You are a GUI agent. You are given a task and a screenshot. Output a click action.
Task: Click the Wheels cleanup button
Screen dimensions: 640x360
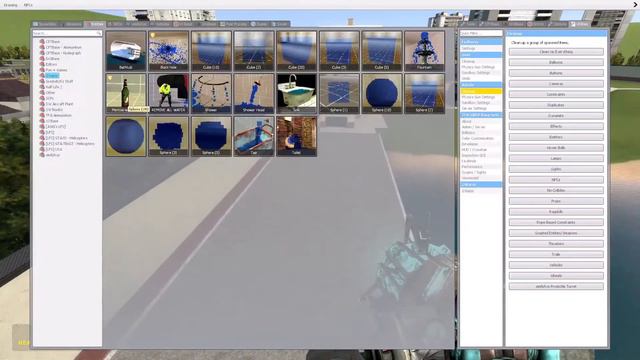click(556, 276)
